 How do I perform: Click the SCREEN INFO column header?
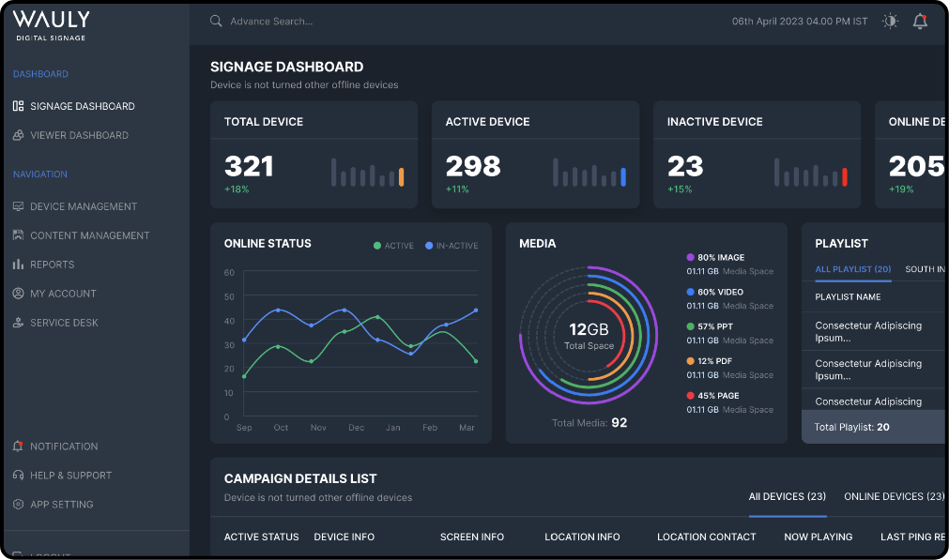point(472,537)
